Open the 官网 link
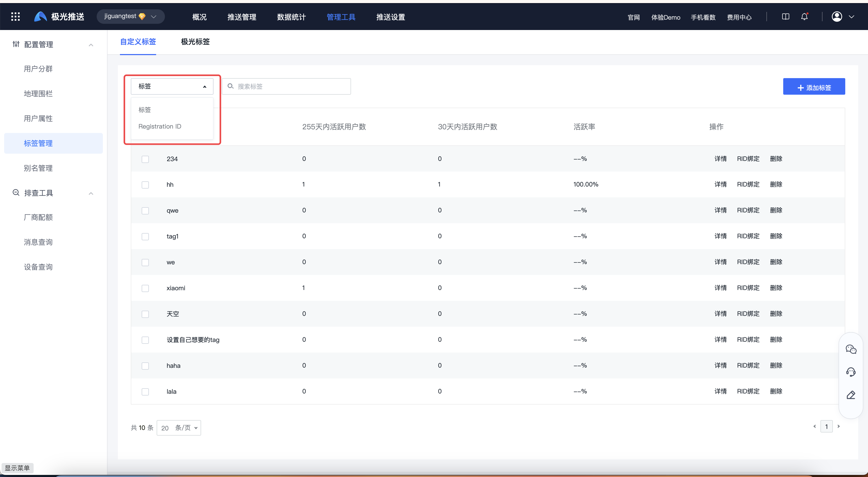 tap(634, 17)
